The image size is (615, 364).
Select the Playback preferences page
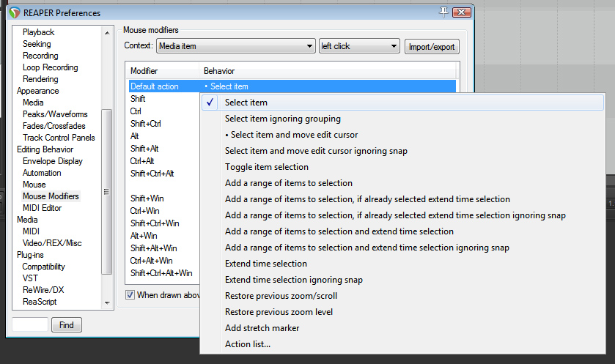click(x=38, y=32)
